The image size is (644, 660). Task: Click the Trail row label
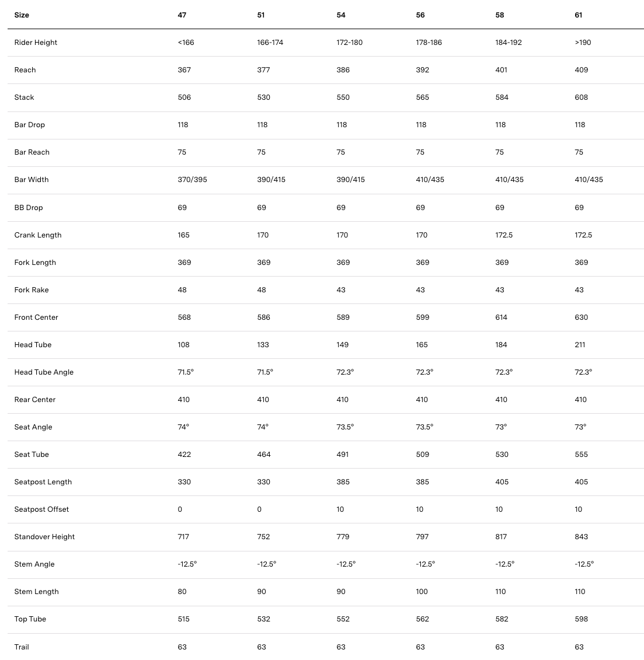22,647
